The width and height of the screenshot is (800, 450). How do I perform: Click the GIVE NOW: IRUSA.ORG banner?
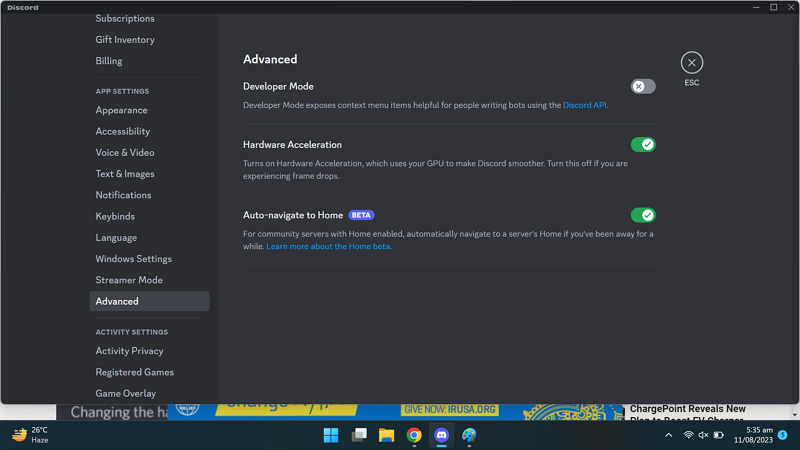[x=449, y=410]
